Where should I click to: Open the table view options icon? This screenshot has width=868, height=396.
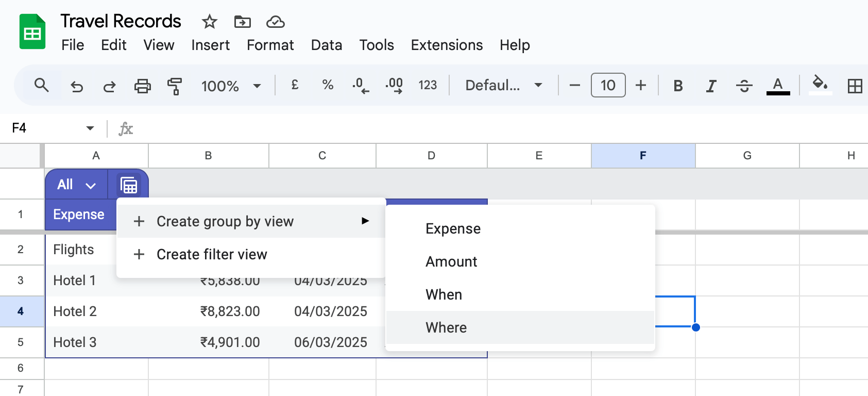128,185
